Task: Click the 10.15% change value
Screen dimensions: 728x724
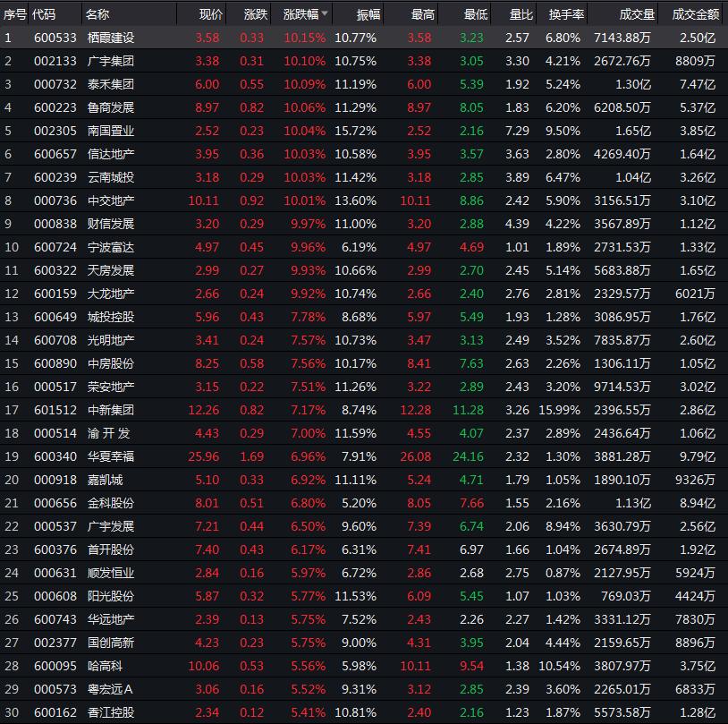Action: (305, 38)
